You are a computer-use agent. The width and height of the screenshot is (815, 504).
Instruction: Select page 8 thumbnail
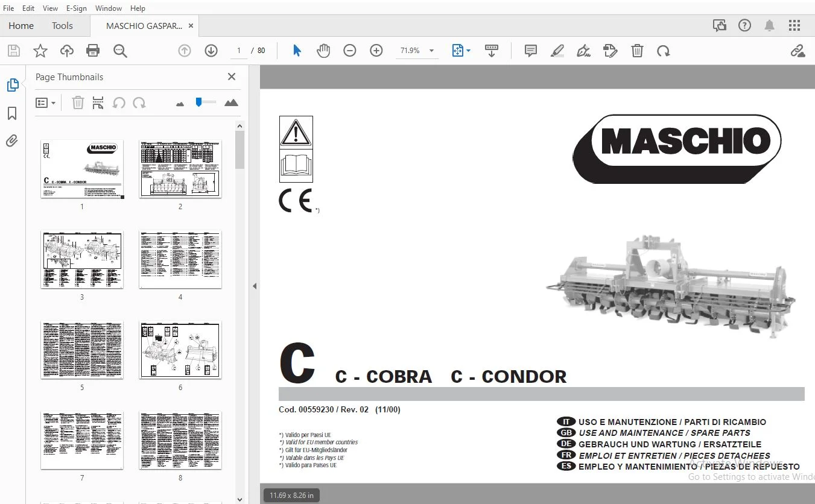(180, 440)
